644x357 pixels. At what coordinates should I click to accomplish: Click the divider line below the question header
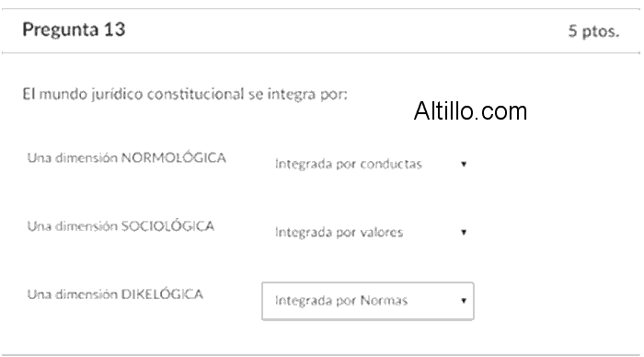(x=321, y=53)
